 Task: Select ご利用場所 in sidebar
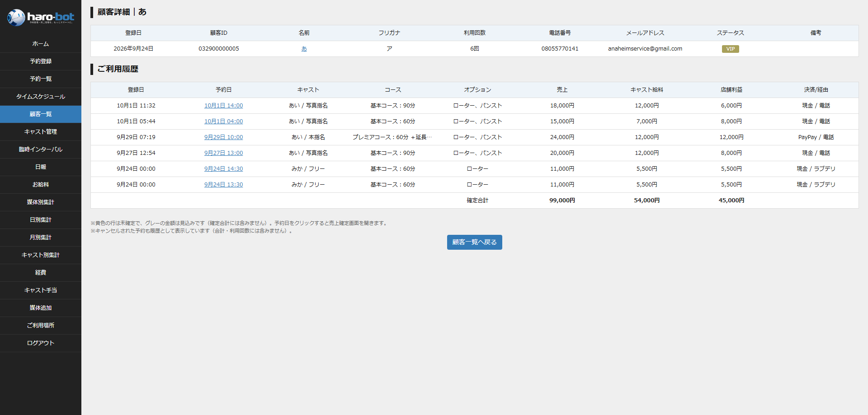[41, 326]
